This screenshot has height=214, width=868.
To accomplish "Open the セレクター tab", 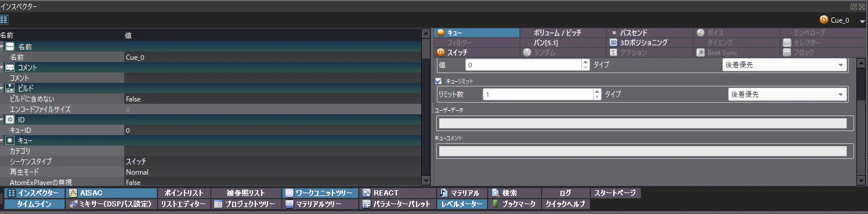I will [x=823, y=43].
